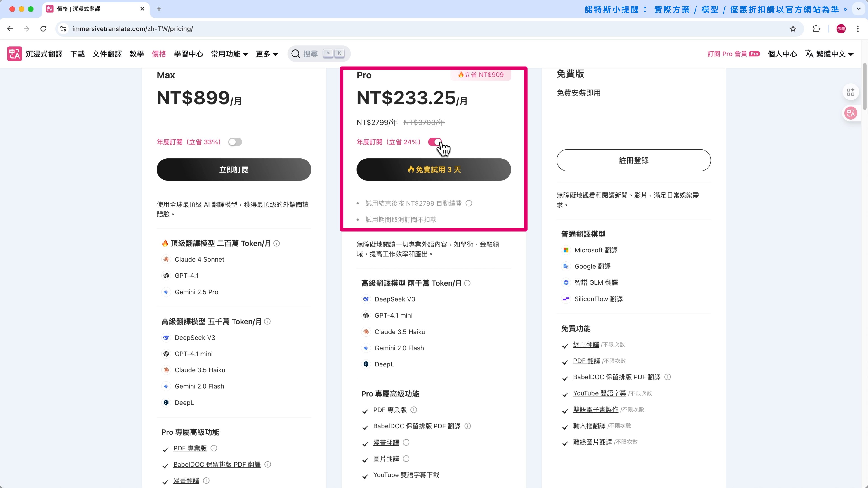Click the struck-through NT$3708/年 price
The width and height of the screenshot is (868, 488).
point(424,123)
